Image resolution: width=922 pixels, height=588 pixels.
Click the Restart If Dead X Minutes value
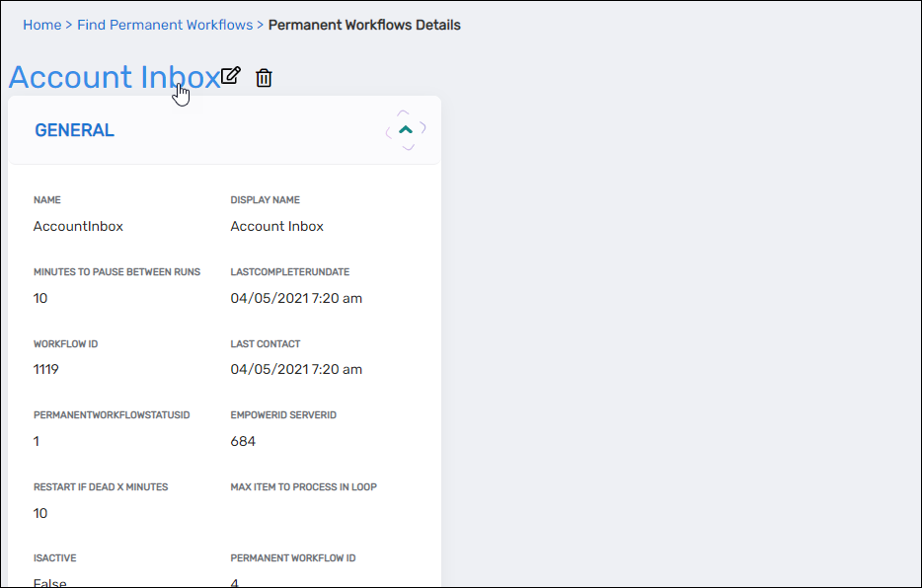(x=40, y=513)
